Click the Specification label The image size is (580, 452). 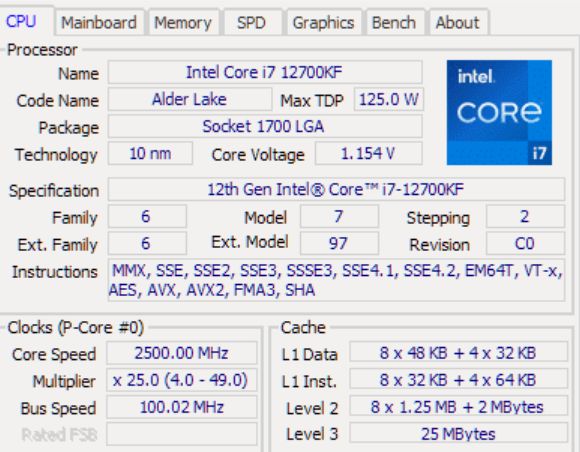coord(54,191)
